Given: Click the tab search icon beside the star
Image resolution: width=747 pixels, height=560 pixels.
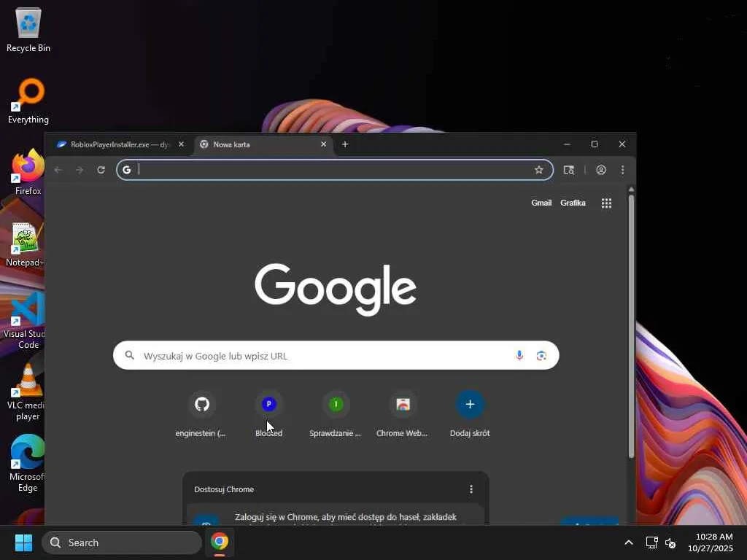Looking at the screenshot, I should (569, 170).
